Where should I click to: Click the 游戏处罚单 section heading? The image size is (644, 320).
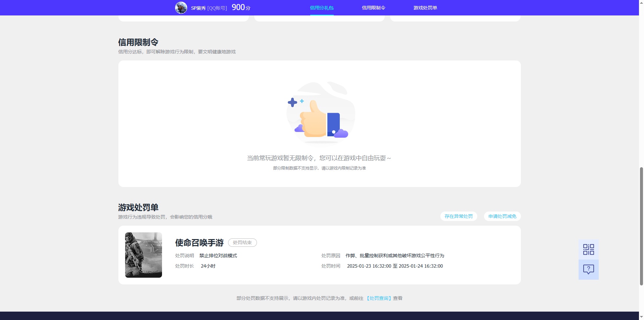(138, 208)
